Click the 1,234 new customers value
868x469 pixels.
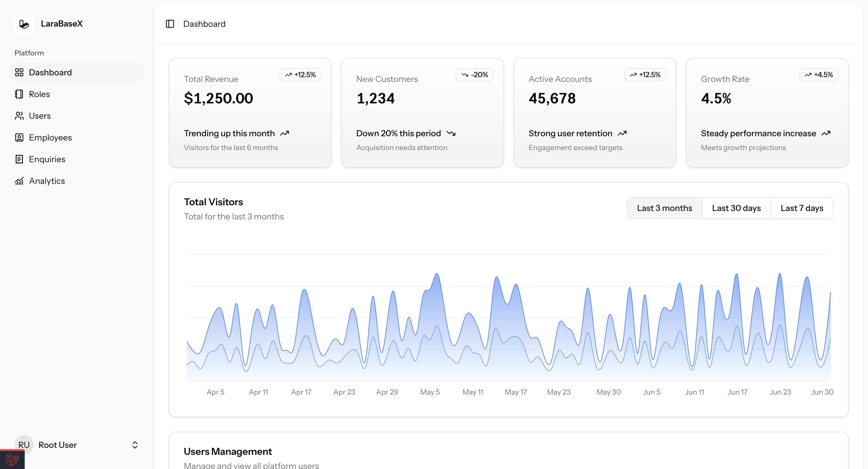click(x=375, y=98)
